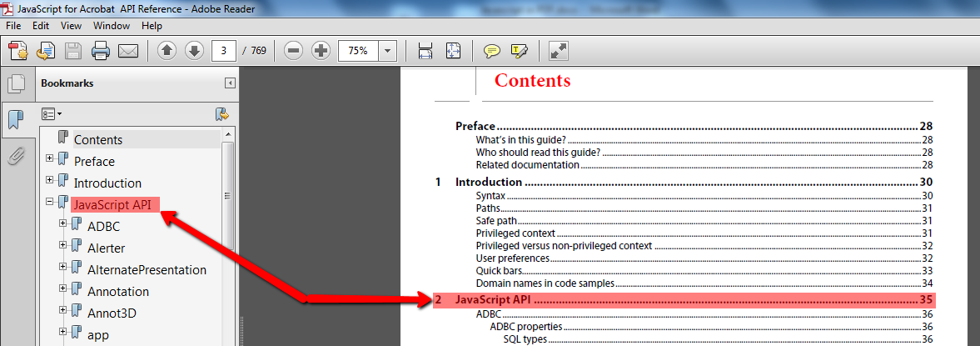The height and width of the screenshot is (346, 980).
Task: Expand the Annot3D bookmark
Action: 62,309
